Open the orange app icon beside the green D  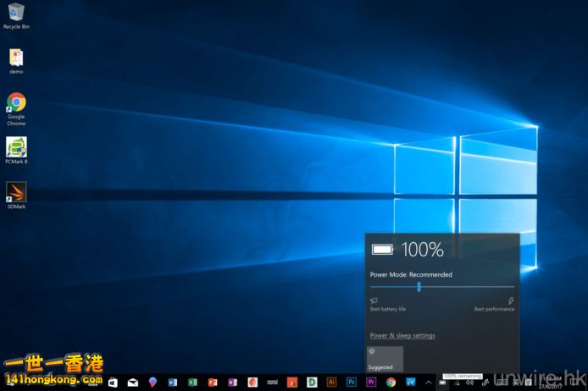tap(292, 382)
